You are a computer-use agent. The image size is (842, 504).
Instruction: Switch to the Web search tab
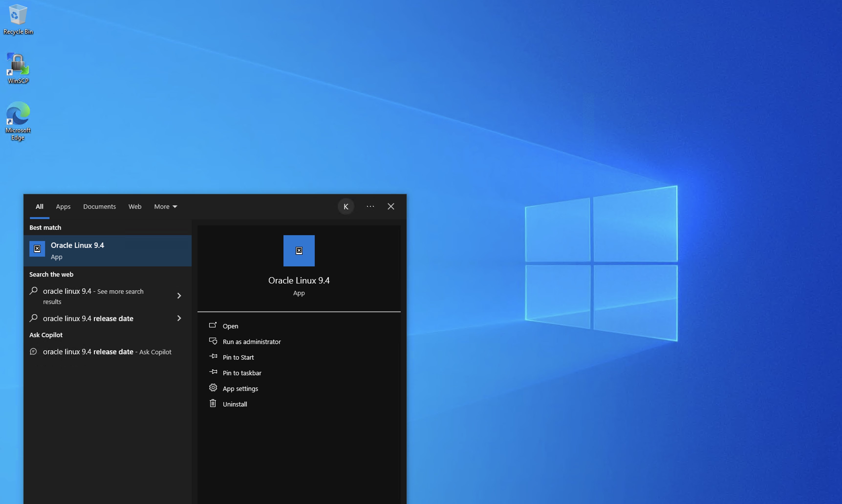[x=135, y=207]
